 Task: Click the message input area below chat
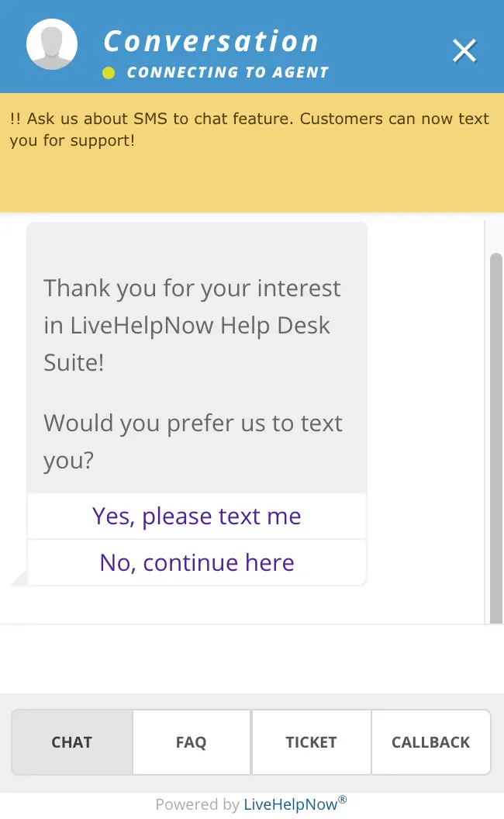pos(252,659)
